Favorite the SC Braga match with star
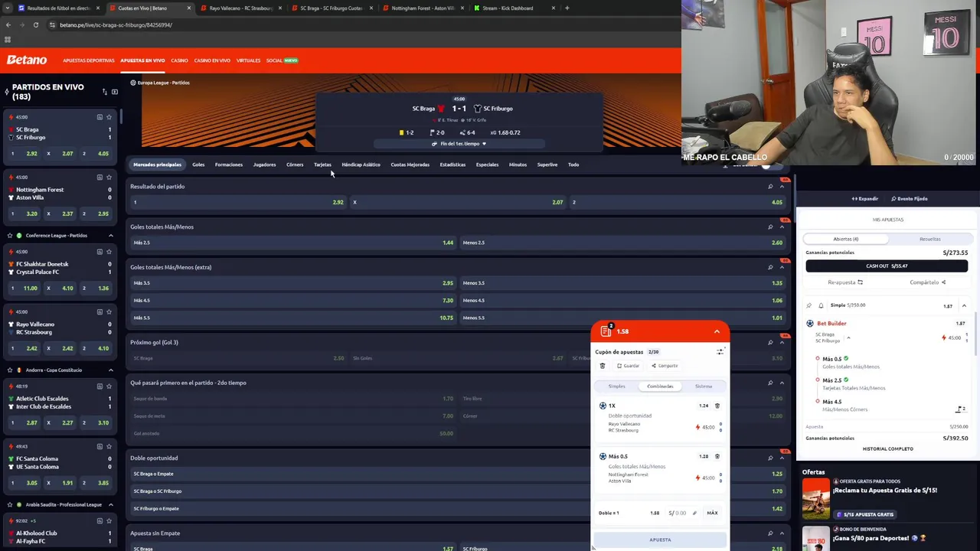980x551 pixels. point(109,117)
